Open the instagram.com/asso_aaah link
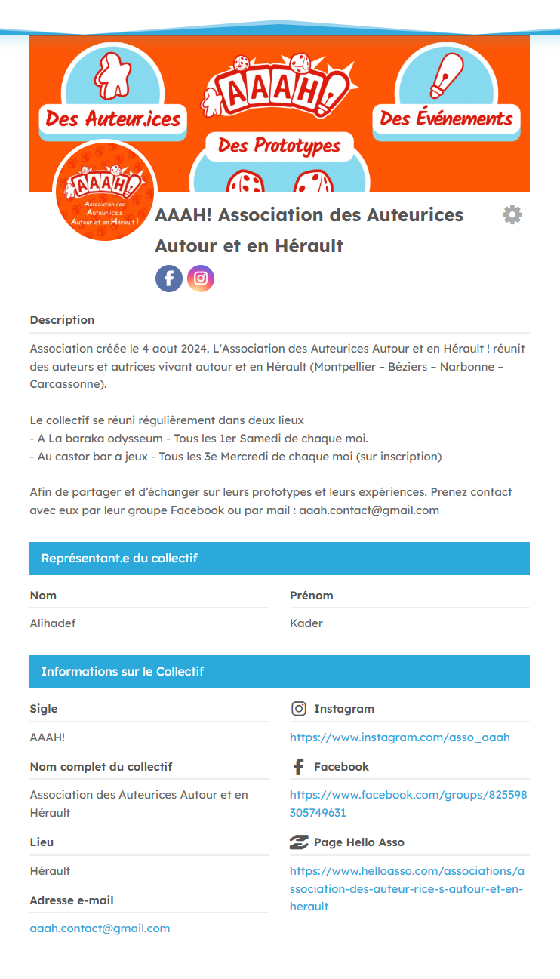The width and height of the screenshot is (560, 979). tap(400, 737)
